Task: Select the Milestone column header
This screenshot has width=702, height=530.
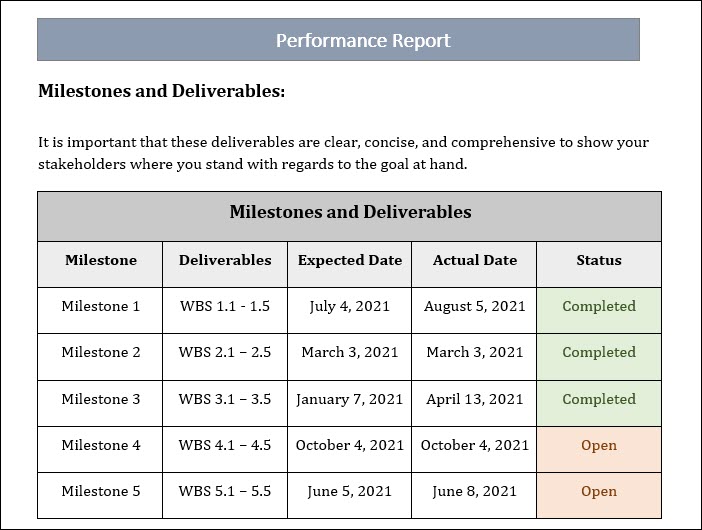Action: 100,264
